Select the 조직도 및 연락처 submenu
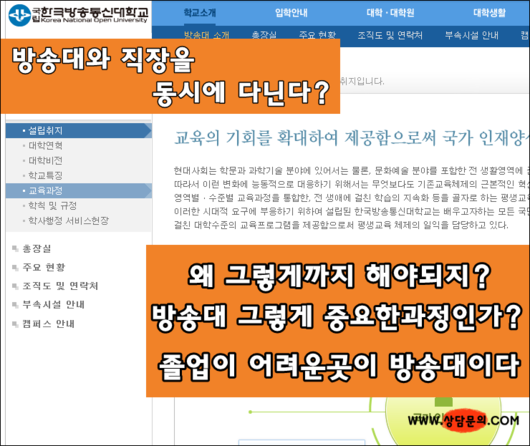Viewport: 530px width, 446px height. click(x=390, y=35)
